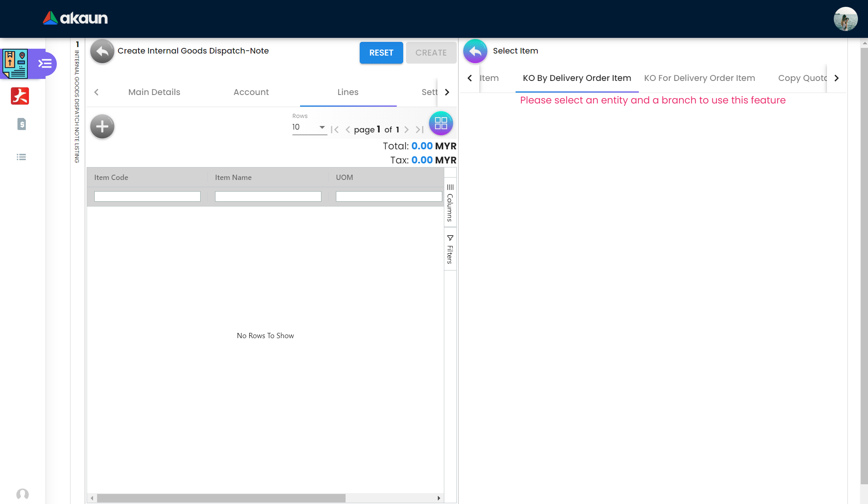Click the Select Item back arrow icon
Viewport: 868px width, 504px height.
(x=475, y=52)
